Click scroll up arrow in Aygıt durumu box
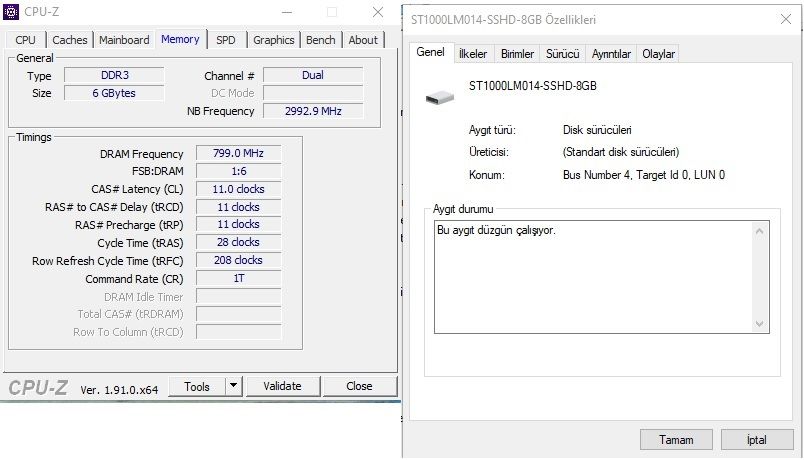Screen dimensions: 804x460 tap(759, 232)
